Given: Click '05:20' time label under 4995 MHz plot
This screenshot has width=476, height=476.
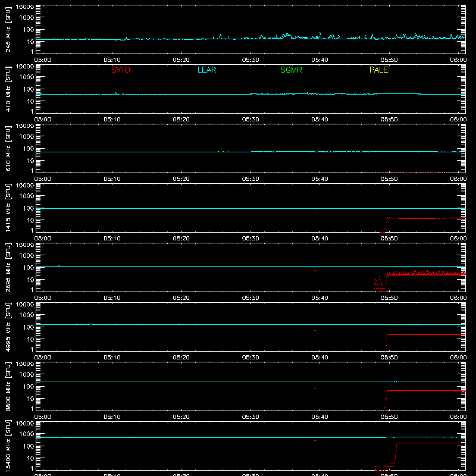Looking at the screenshot, I should [181, 358].
